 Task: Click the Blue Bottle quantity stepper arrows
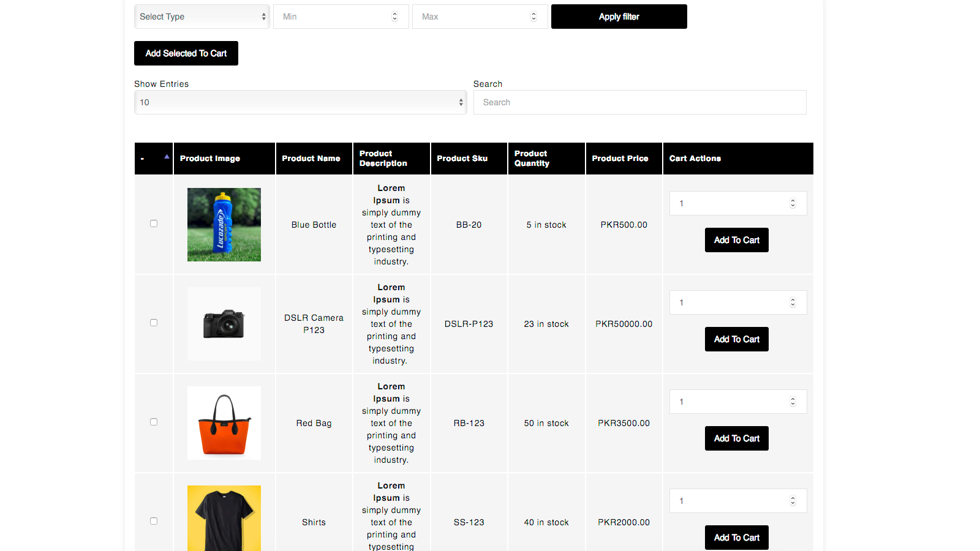tap(793, 203)
